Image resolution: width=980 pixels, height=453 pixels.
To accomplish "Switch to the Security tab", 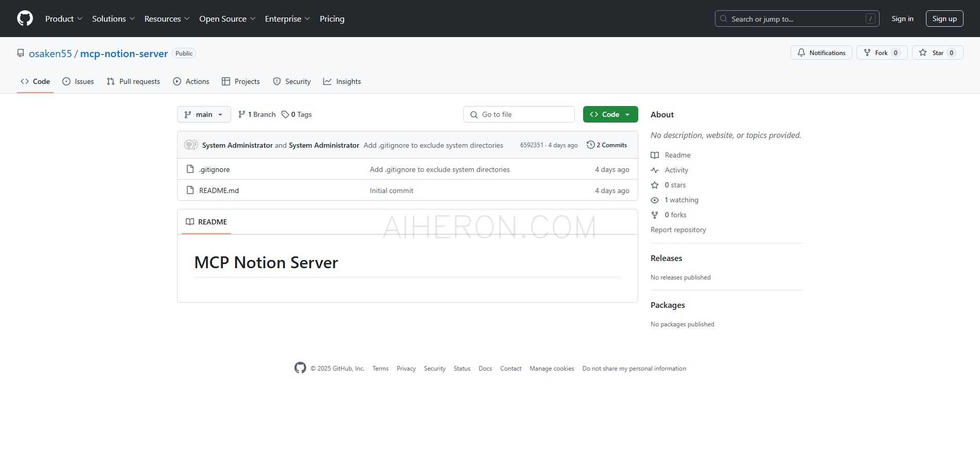I will pos(292,81).
